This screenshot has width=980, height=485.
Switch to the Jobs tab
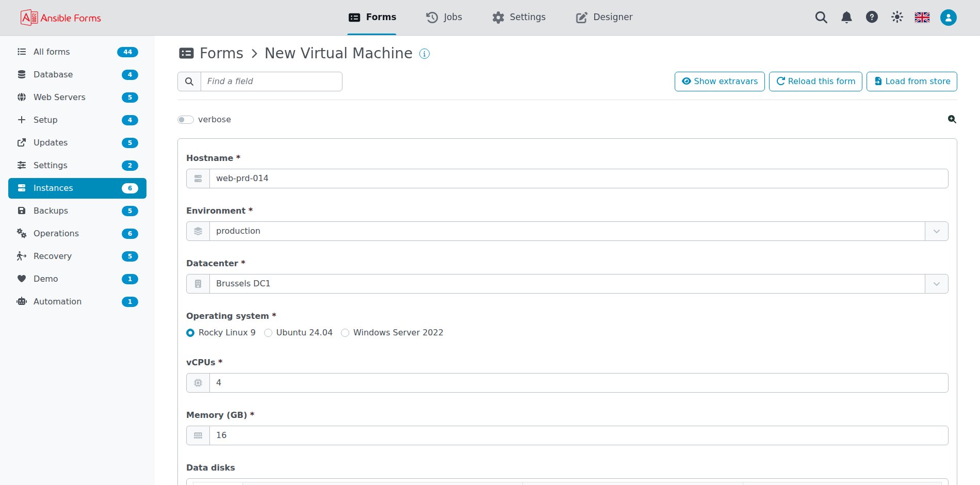click(444, 17)
